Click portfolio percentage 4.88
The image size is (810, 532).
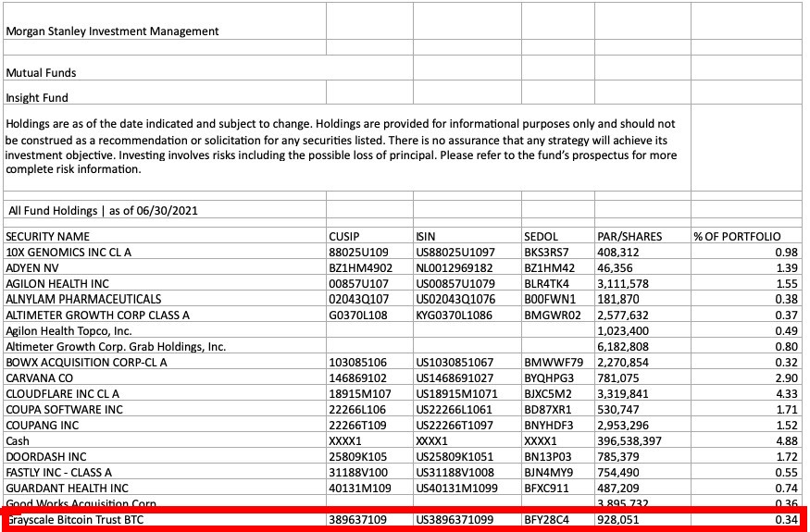pos(746,441)
